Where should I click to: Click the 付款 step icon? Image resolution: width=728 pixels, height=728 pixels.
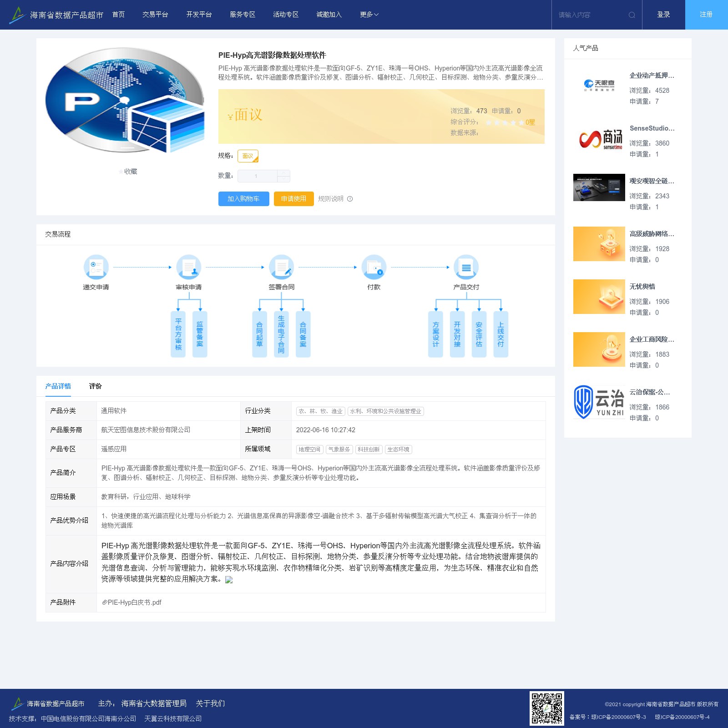(x=374, y=267)
